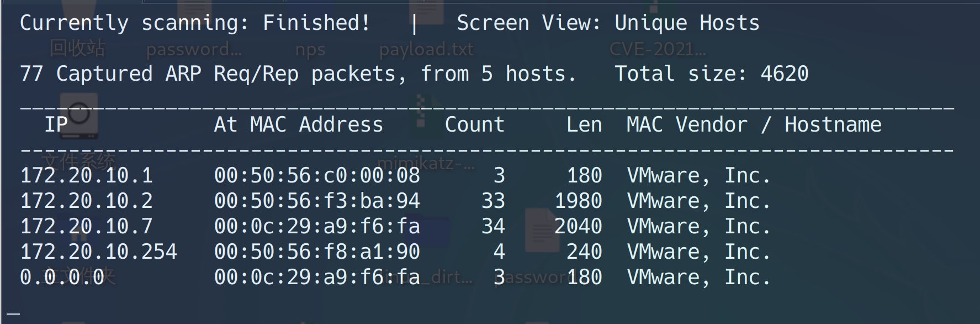Click the 'MAC Vendor / Hostname' header
Screen dimensions: 980x324
[x=754, y=125]
